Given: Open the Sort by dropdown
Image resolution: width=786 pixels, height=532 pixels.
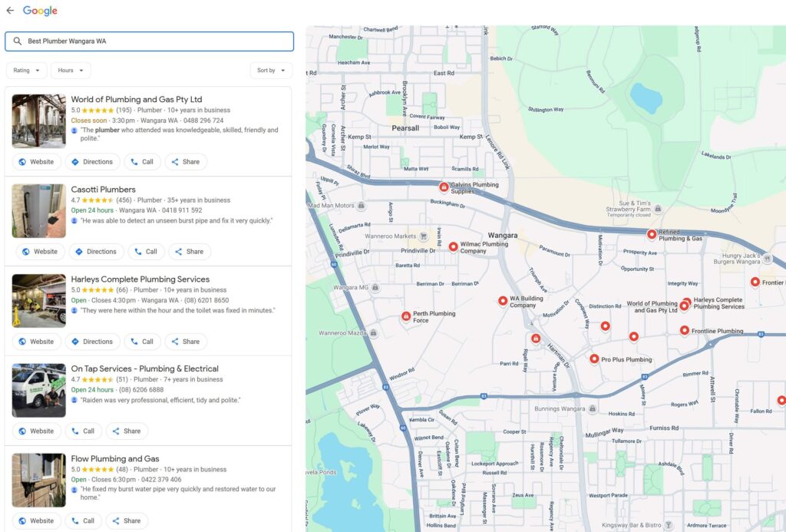Looking at the screenshot, I should [271, 71].
